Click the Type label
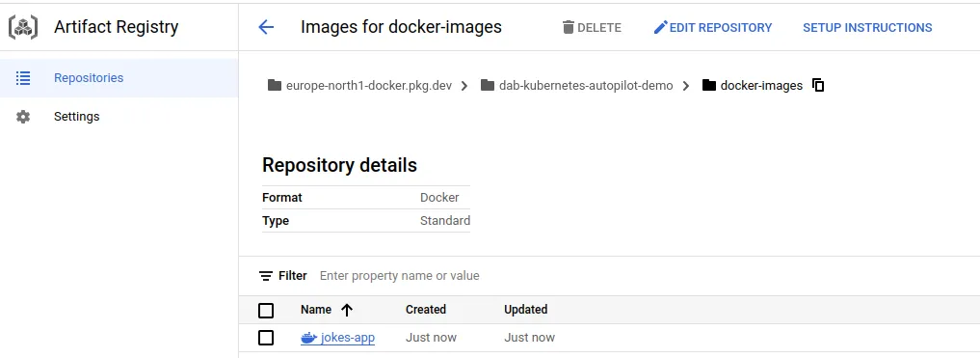Image resolution: width=980 pixels, height=358 pixels. [x=276, y=221]
